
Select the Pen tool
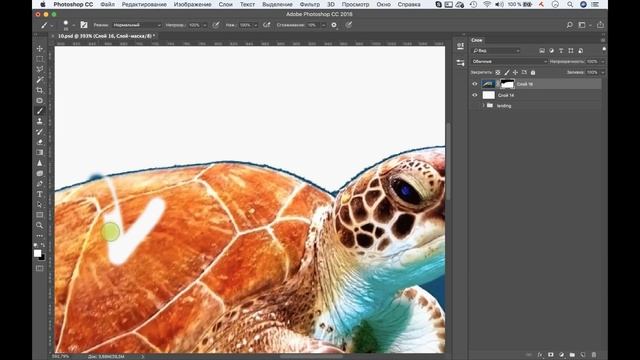(40, 184)
